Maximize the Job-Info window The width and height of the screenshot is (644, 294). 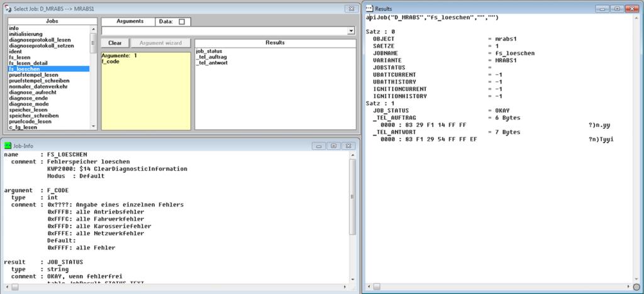coord(333,145)
